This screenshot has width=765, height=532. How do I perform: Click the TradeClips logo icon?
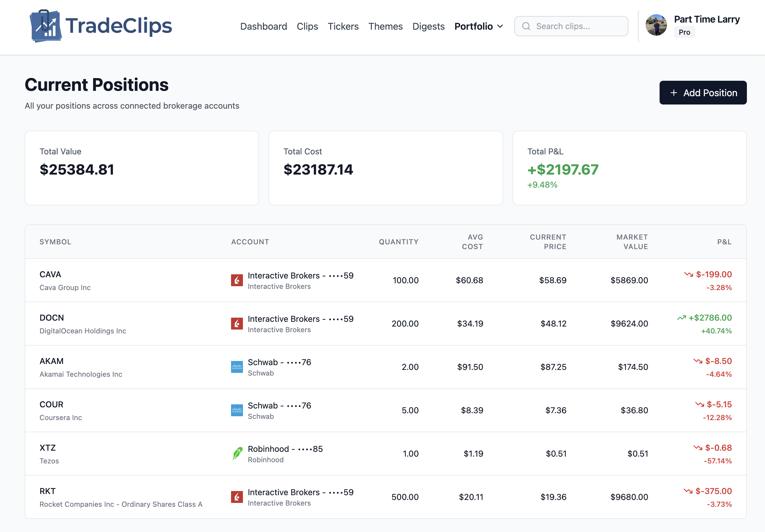point(46,26)
